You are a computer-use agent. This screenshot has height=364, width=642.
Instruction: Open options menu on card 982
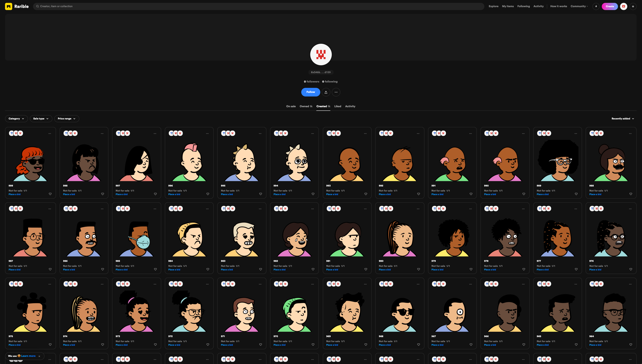coord(313,209)
